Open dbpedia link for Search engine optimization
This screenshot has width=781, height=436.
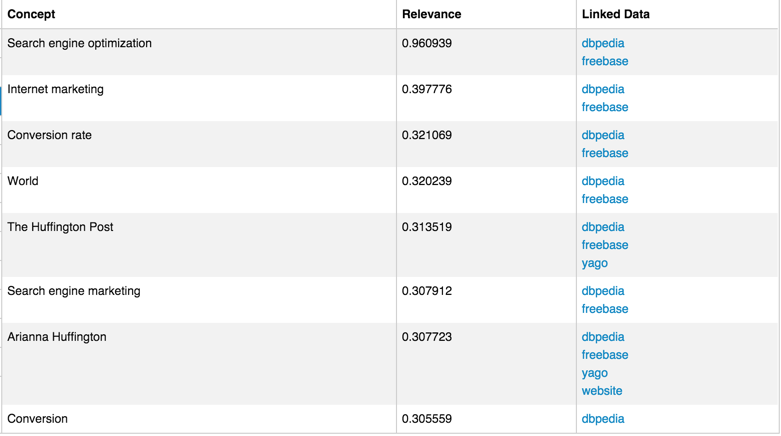click(x=602, y=43)
